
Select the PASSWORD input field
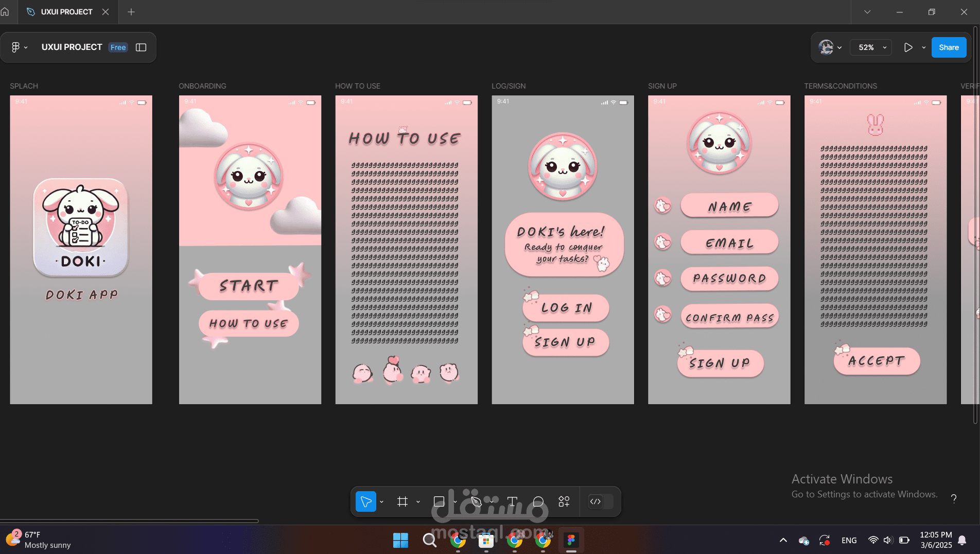[x=729, y=279]
